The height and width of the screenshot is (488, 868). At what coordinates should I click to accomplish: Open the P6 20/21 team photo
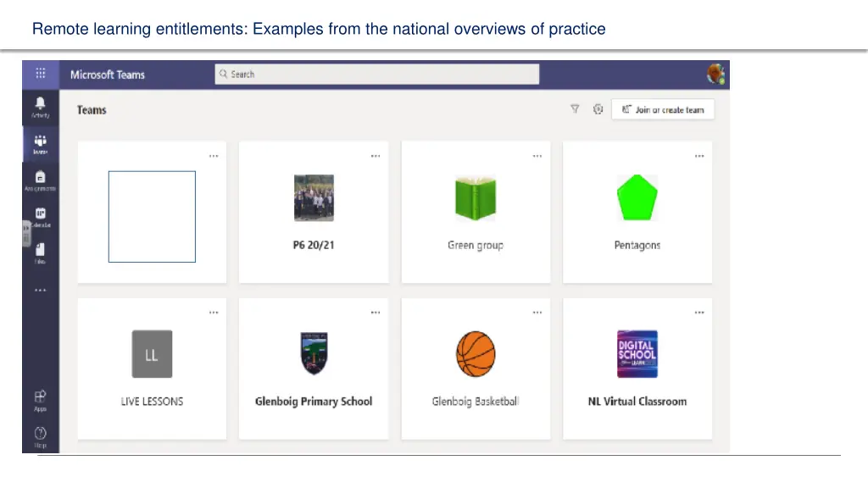coord(314,198)
